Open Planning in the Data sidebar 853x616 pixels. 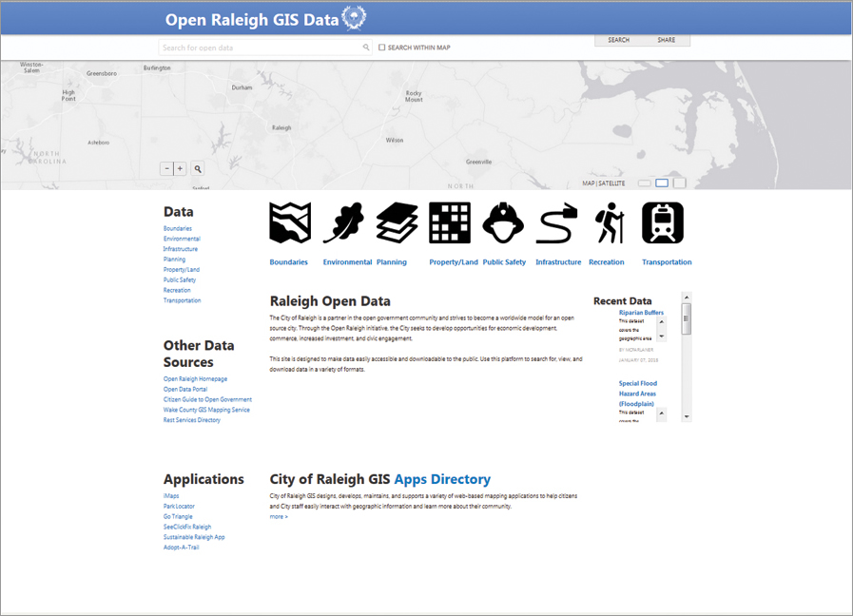[x=174, y=260]
